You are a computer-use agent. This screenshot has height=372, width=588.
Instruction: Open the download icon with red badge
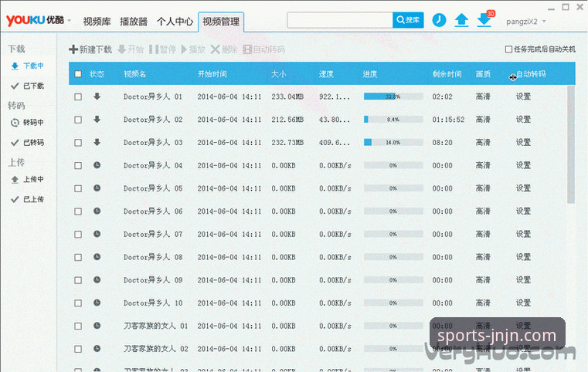(485, 19)
